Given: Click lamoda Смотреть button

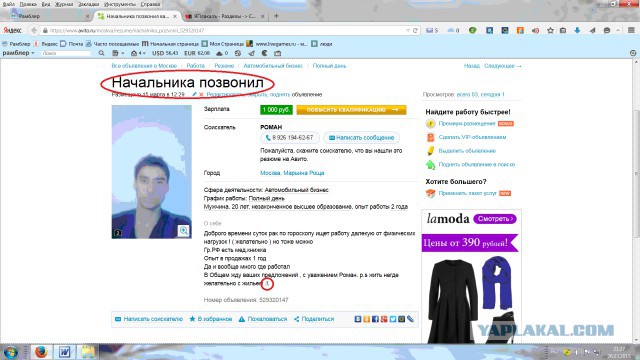Looking at the screenshot, I should coord(495,219).
